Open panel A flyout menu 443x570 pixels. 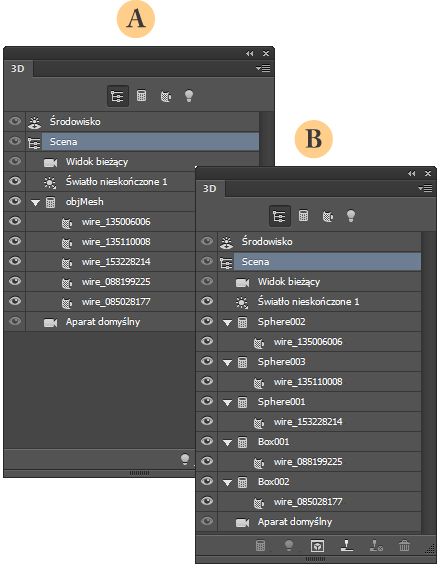click(x=263, y=68)
